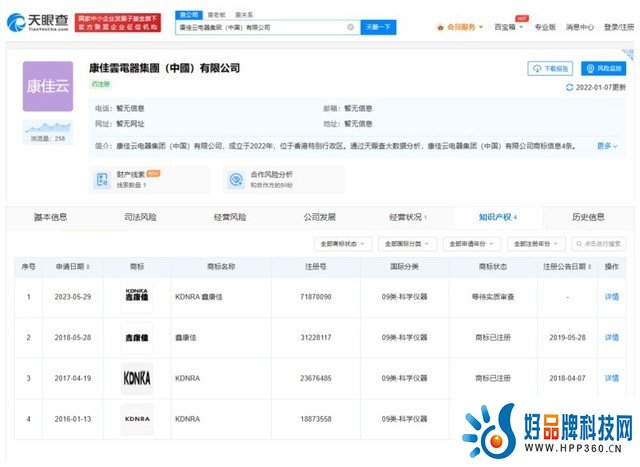Click the crown icon for member services
640x467 pixels.
(440, 27)
